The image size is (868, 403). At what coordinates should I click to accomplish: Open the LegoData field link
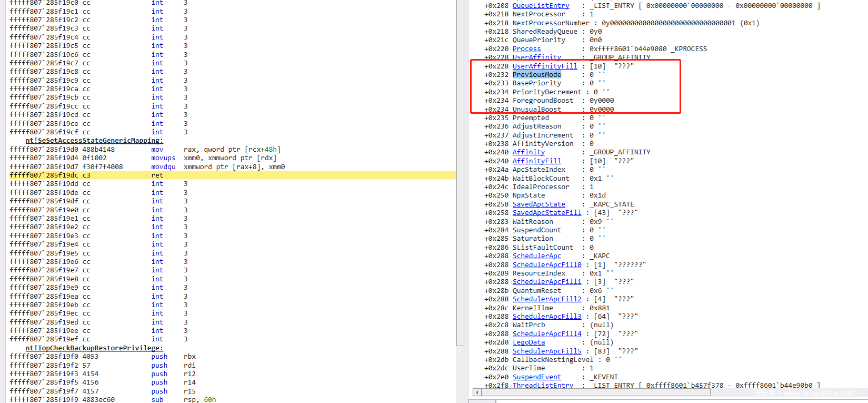[x=528, y=342]
